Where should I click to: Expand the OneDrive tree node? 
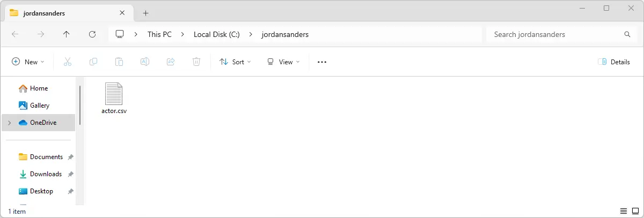pos(9,123)
